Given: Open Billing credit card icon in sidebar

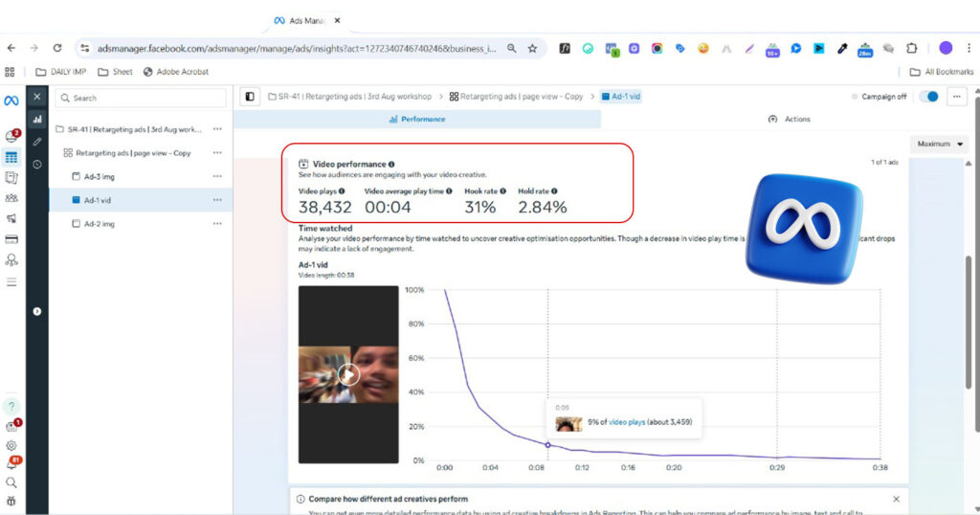Looking at the screenshot, I should [11, 239].
